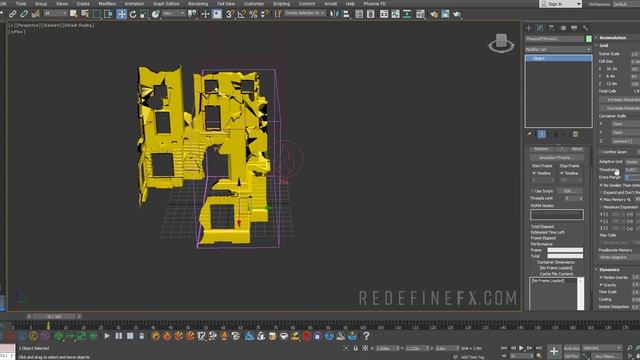
Task: Click the Simulation Presets button
Action: tap(557, 158)
